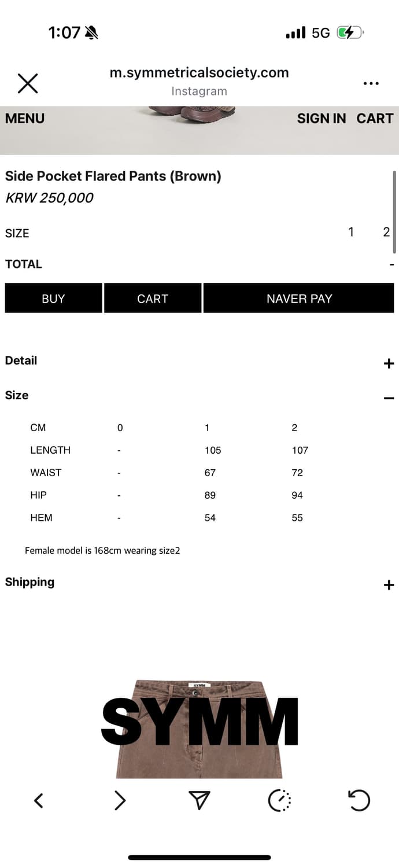Go forward using the right arrow

(120, 801)
